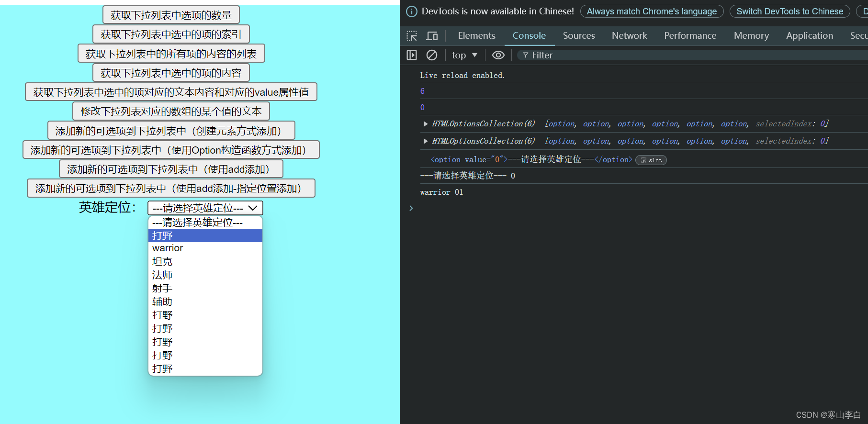Create live expression with eye icon
Viewport: 868px width, 424px height.
[498, 55]
